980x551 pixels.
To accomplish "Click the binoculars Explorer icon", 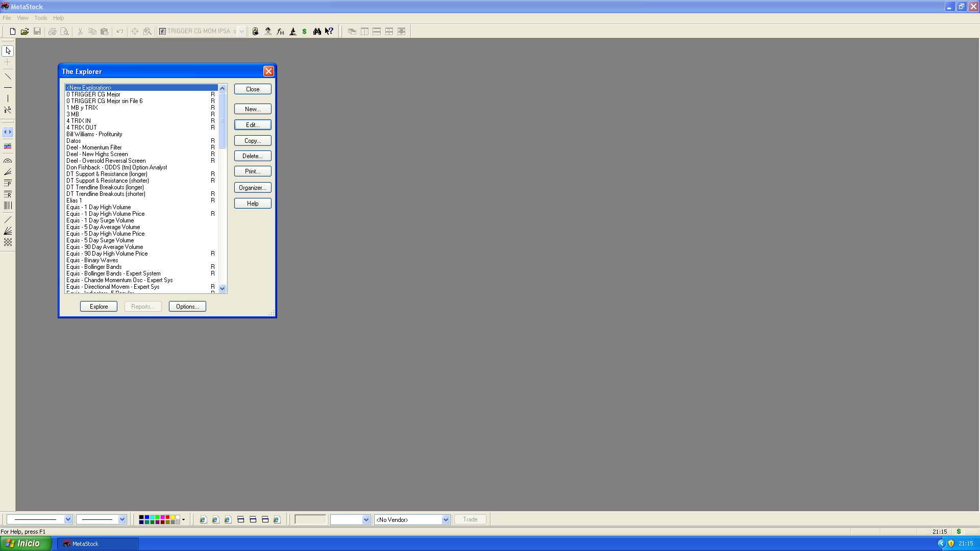I will [x=317, y=32].
